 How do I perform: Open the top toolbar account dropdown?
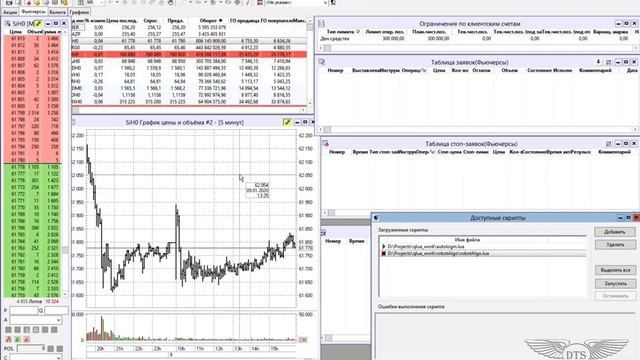click(325, 2)
